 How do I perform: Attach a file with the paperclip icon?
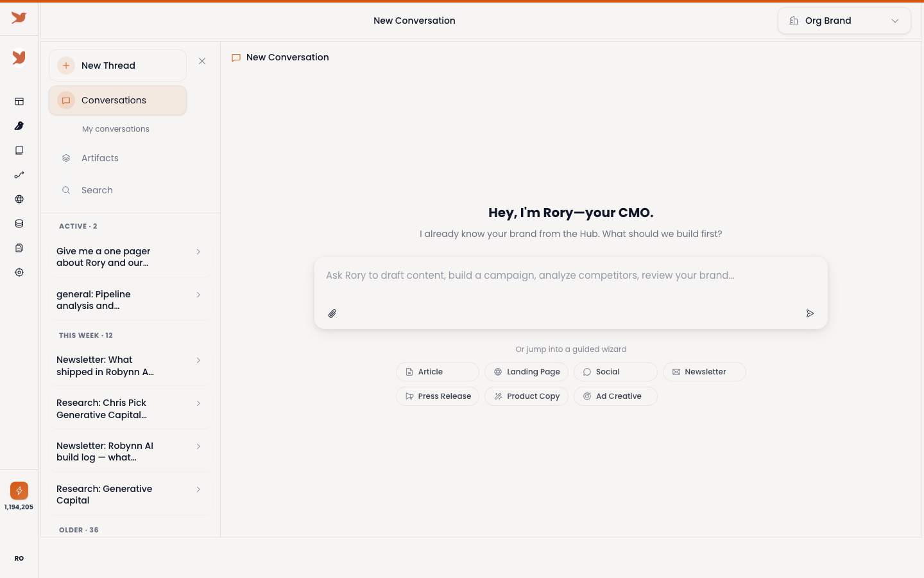332,313
